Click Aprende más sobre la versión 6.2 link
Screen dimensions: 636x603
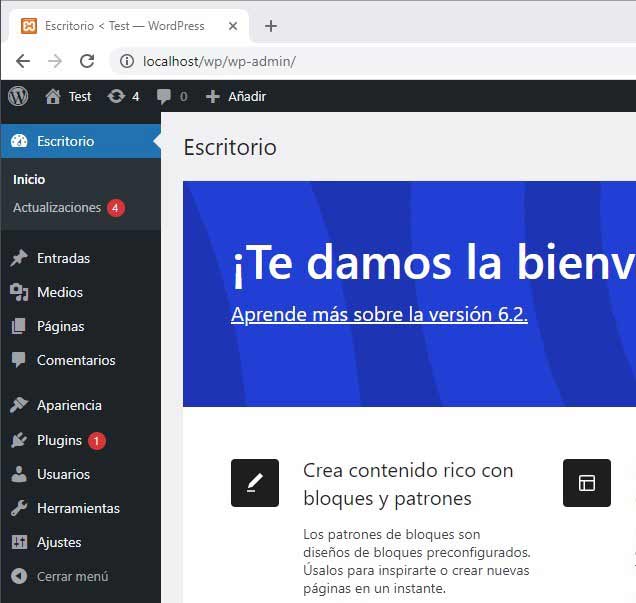pos(379,314)
